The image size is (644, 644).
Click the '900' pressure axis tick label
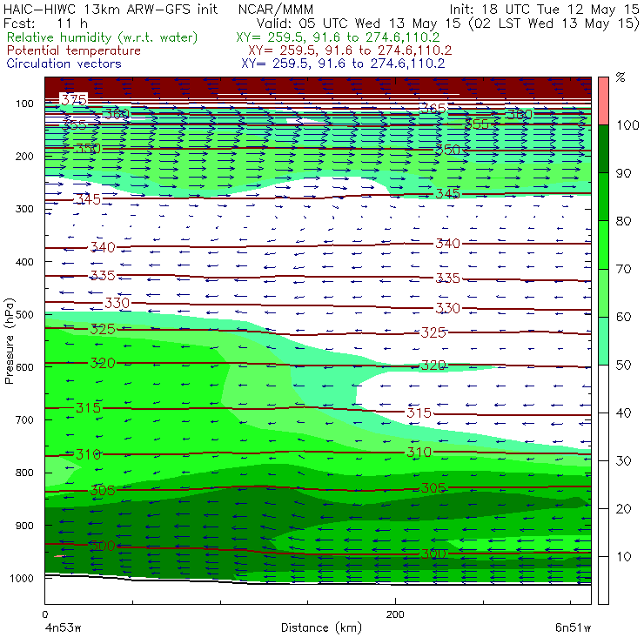click(x=24, y=526)
